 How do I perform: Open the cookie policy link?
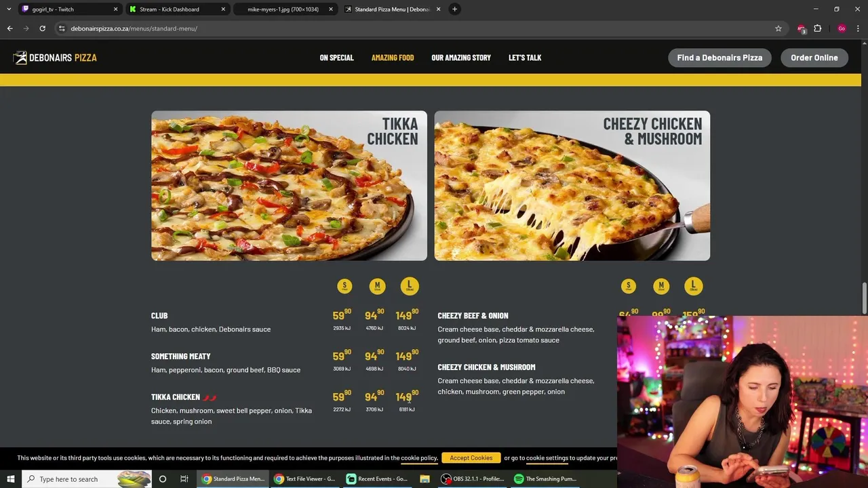419,458
